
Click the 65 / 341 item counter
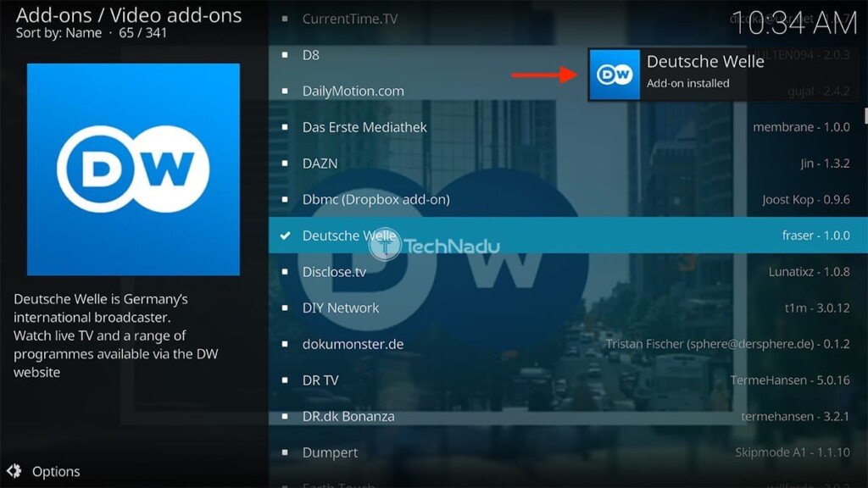142,33
